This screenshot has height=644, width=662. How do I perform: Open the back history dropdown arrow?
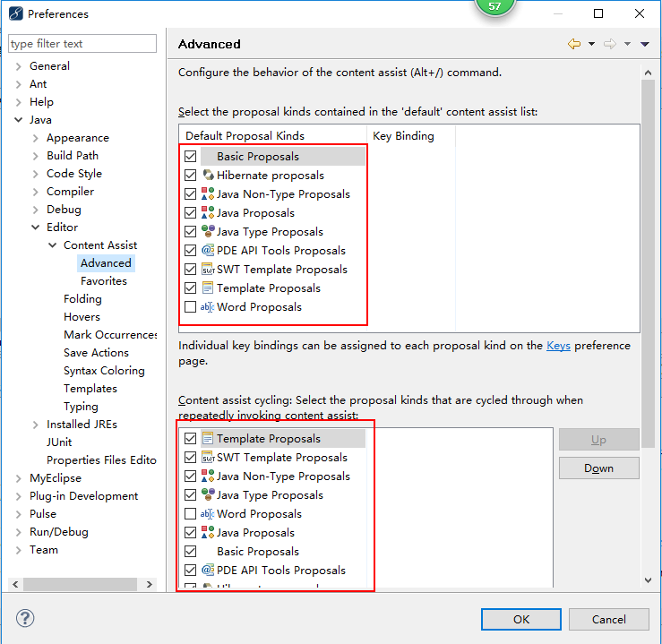click(x=592, y=44)
